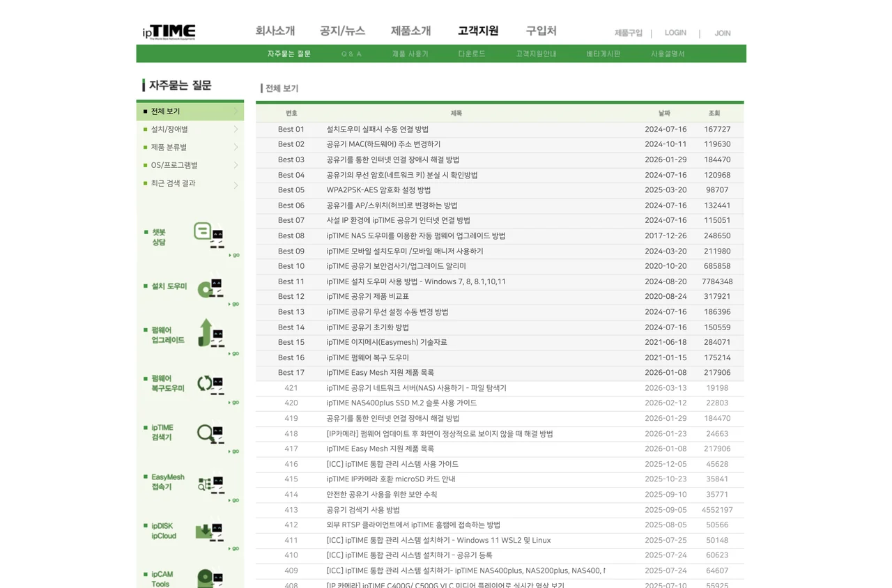The height and width of the screenshot is (588, 892).
Task: Click the go arrow under ipTIME 검색기
Action: tap(234, 451)
